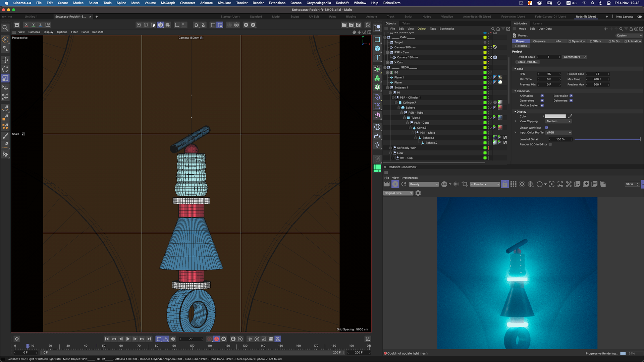
Task: Click the Cube primitive icon
Action: tap(377, 48)
